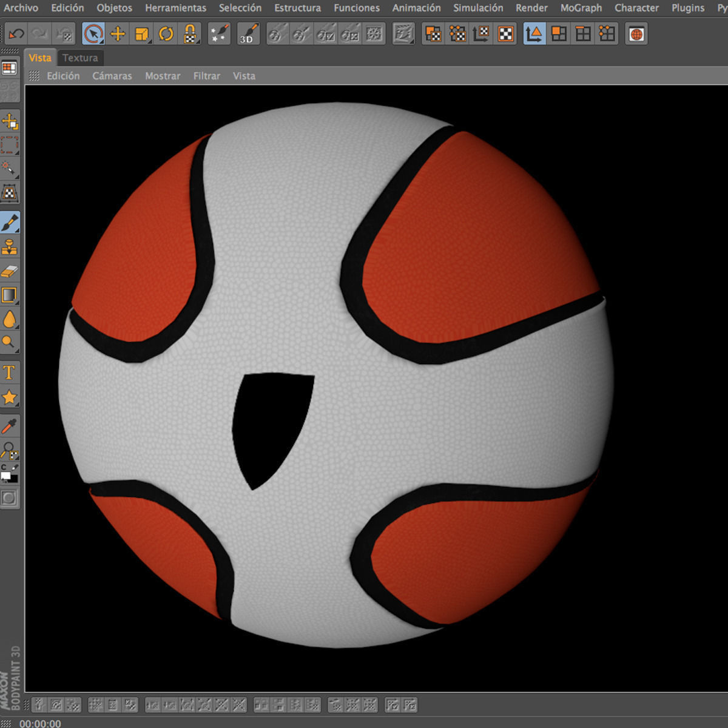
Task: Select the Magic Wand tool
Action: click(x=10, y=169)
